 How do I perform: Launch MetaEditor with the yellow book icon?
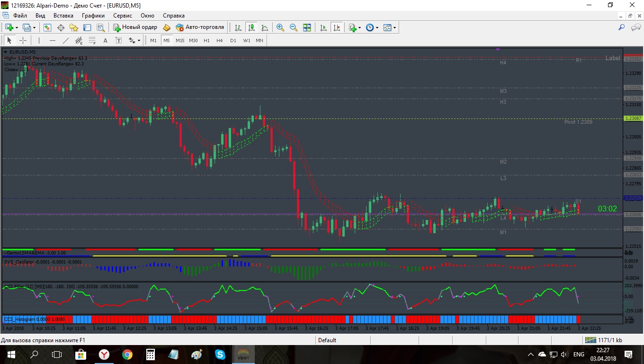[x=167, y=27]
